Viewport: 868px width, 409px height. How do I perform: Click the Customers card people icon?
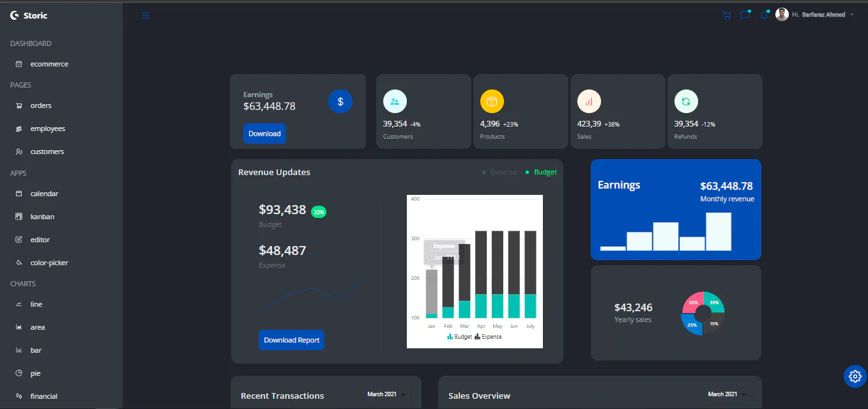395,101
